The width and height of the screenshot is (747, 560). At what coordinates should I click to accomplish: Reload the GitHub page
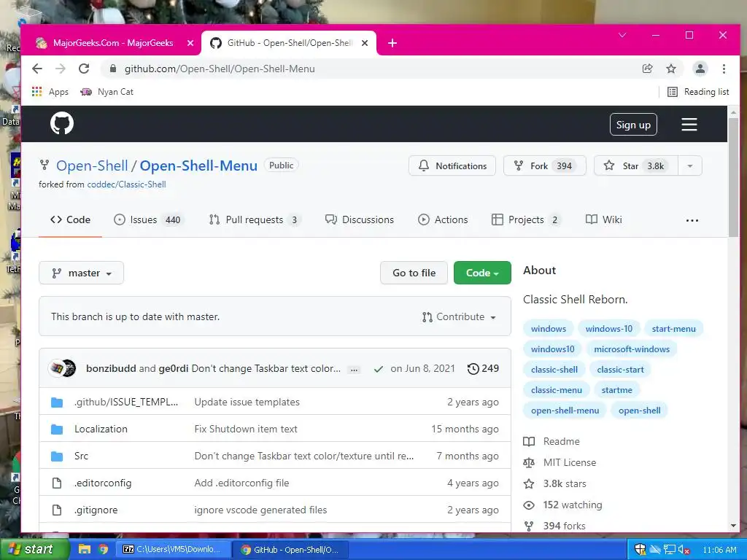(84, 69)
